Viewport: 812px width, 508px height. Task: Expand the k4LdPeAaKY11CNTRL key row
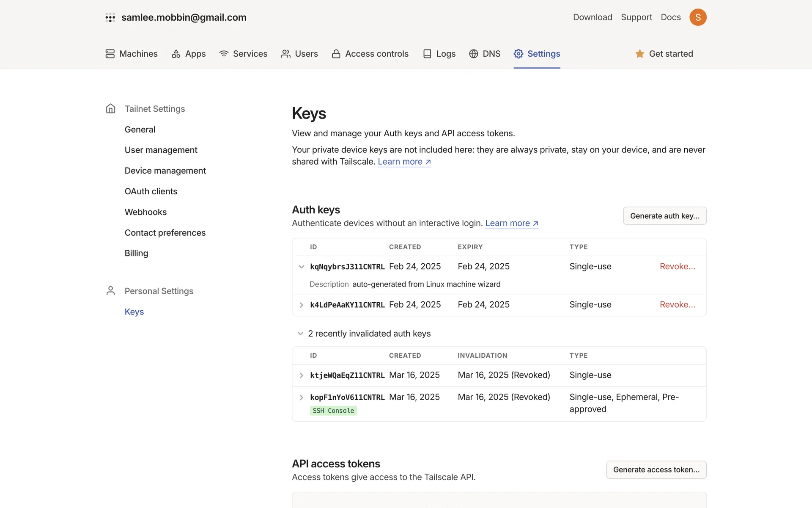[302, 305]
